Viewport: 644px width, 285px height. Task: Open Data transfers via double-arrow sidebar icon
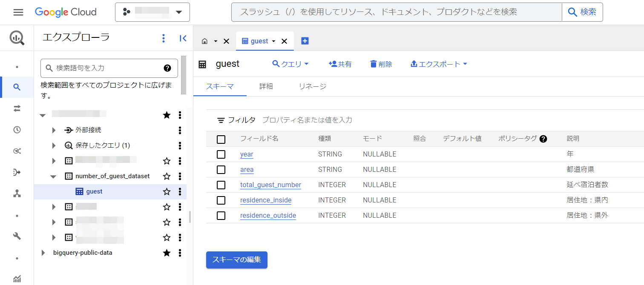pos(17,108)
